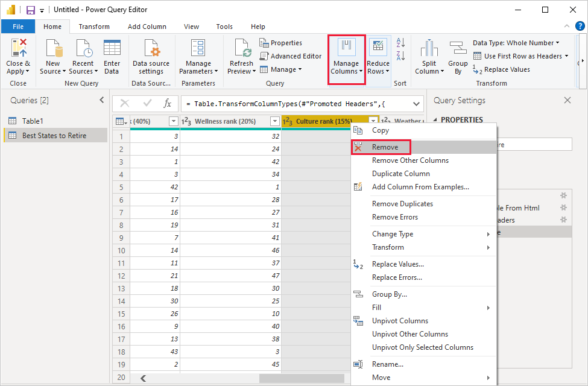Choose Unpivot Other Columns
This screenshot has width=588, height=386.
click(x=424, y=334)
